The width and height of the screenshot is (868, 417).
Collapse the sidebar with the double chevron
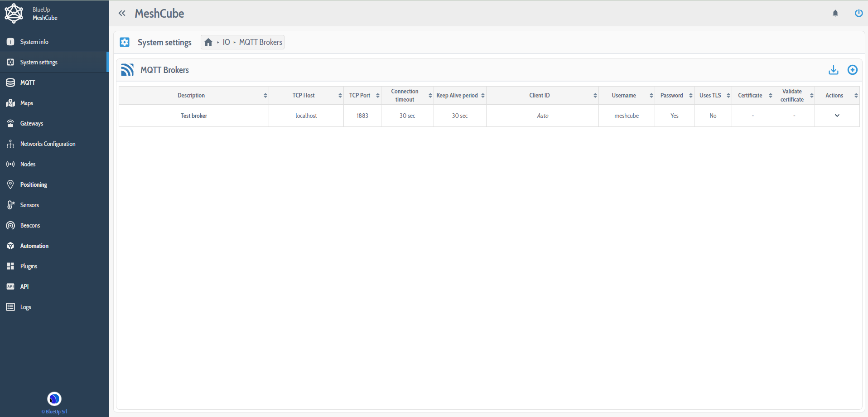(x=122, y=13)
